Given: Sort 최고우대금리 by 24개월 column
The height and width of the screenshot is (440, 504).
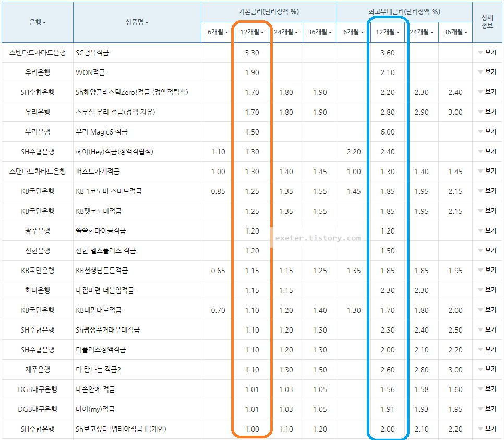Looking at the screenshot, I should pos(422,32).
